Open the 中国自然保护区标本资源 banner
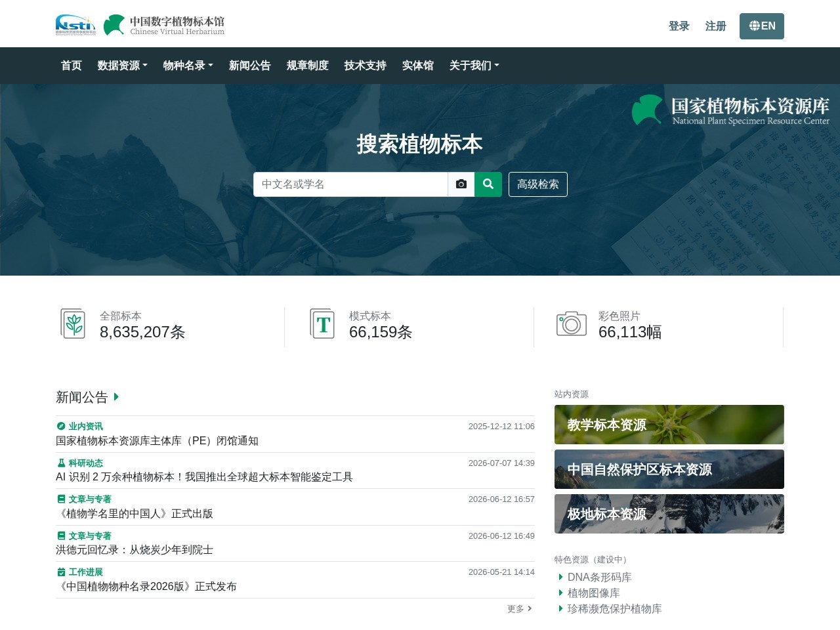The image size is (840, 630). click(669, 469)
